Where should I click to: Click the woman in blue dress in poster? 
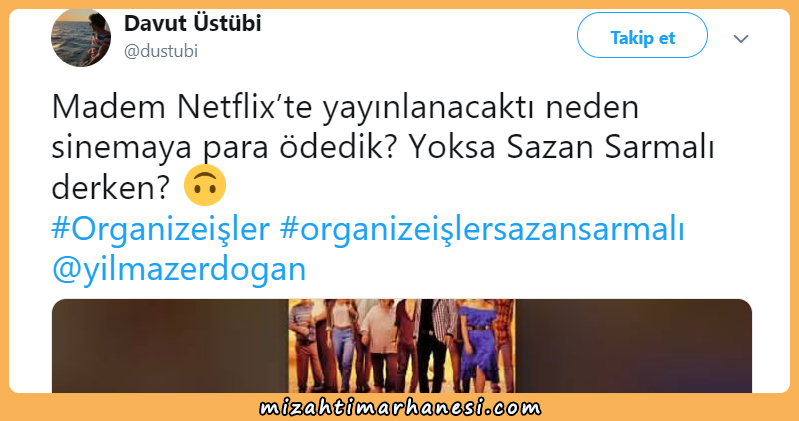point(478,346)
